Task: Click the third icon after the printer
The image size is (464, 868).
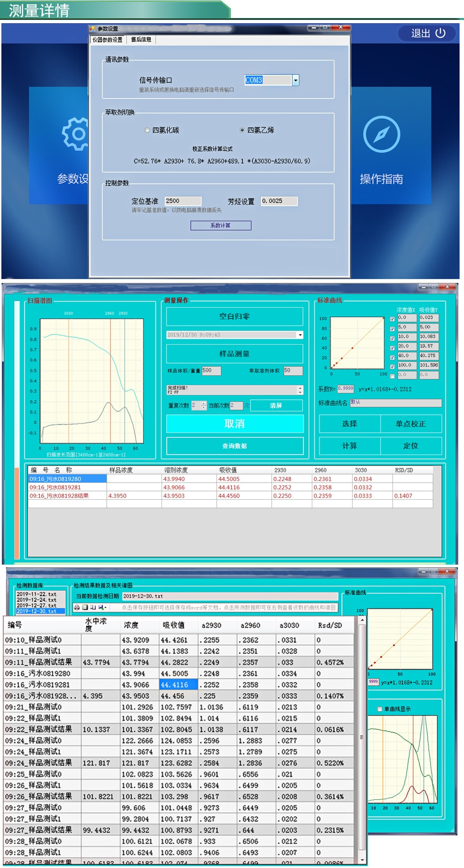Action: pyautogui.click(x=93, y=607)
